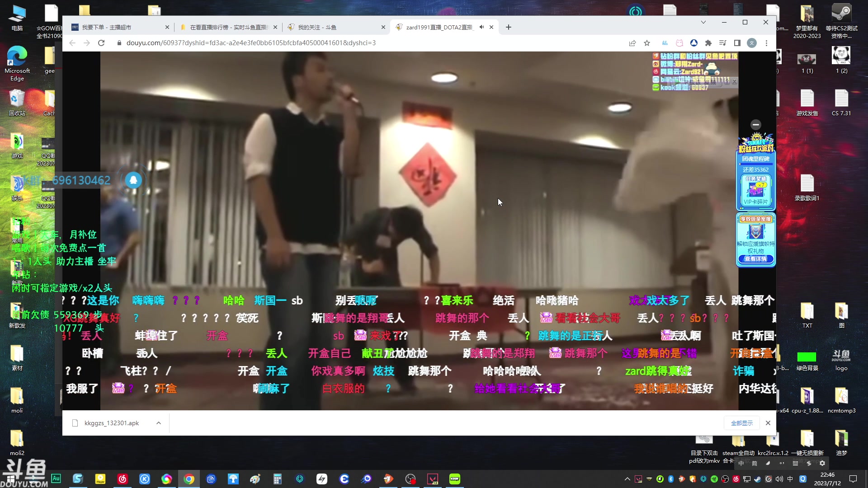Collapse the side widget with minus button
Image resolution: width=868 pixels, height=488 pixels.
click(x=756, y=125)
